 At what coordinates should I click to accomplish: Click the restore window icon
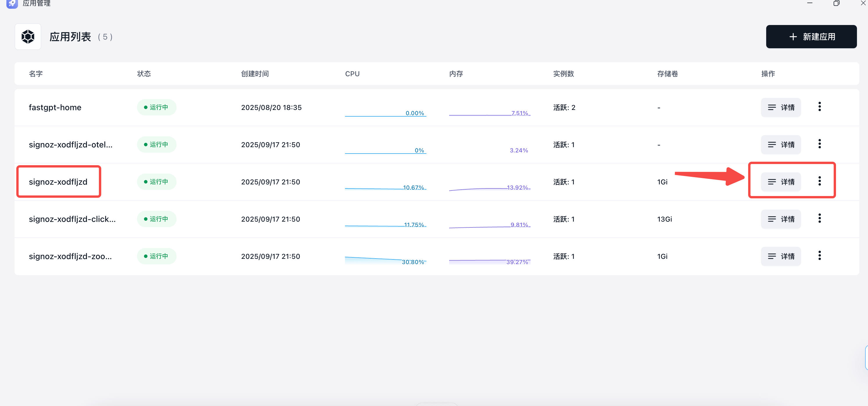click(x=836, y=3)
